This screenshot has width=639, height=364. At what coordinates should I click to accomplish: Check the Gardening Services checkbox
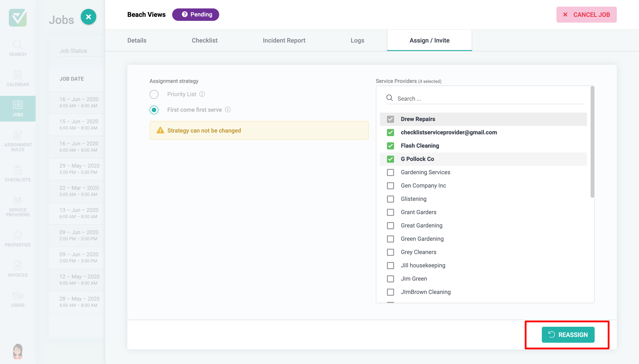click(x=390, y=172)
